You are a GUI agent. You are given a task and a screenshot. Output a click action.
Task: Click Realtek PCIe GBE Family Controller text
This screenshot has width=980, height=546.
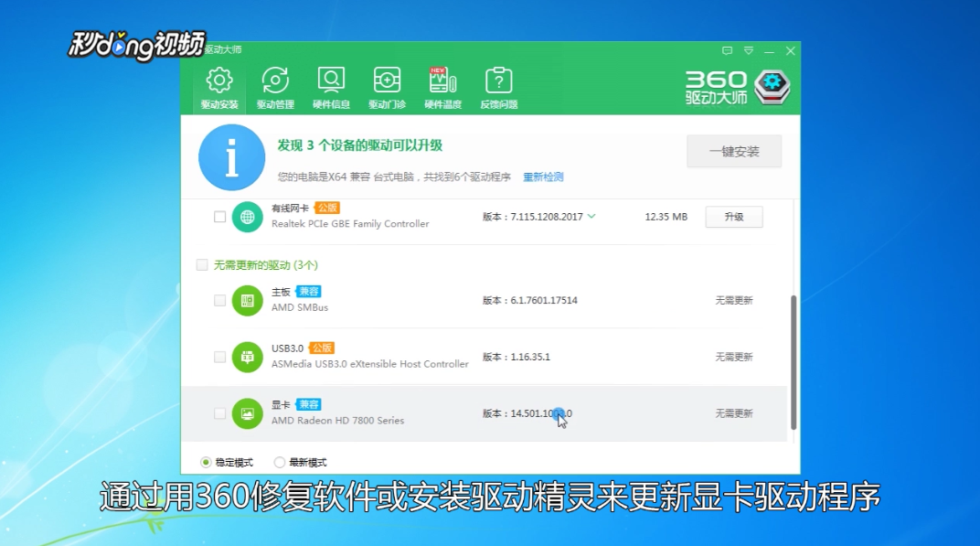pos(350,224)
